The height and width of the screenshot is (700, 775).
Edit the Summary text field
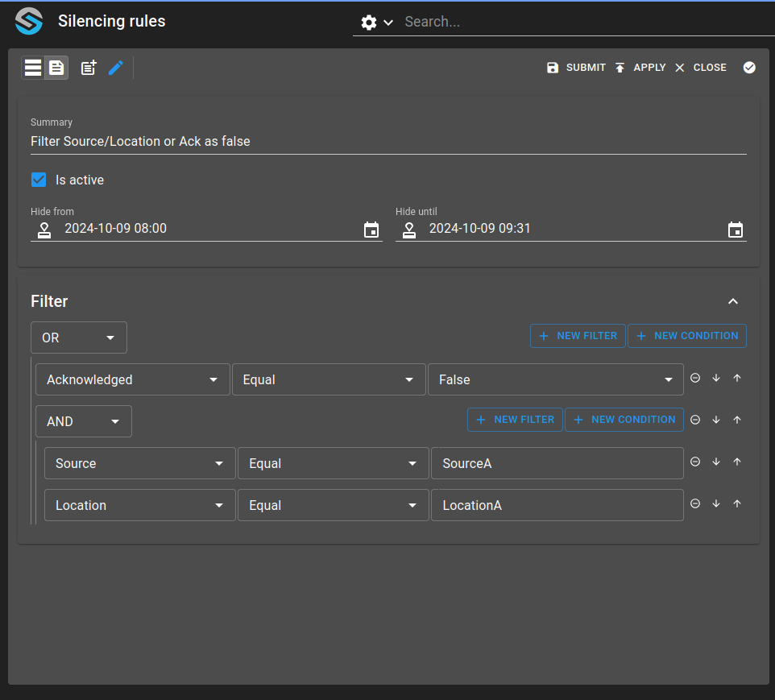(x=388, y=142)
